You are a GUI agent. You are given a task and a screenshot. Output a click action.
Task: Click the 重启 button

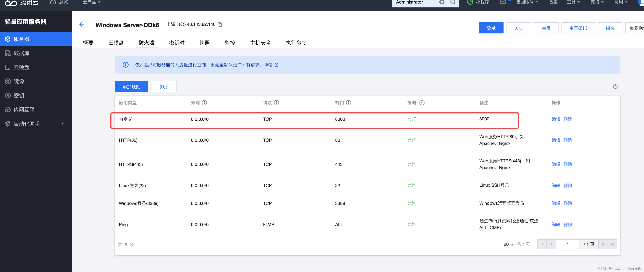(546, 28)
